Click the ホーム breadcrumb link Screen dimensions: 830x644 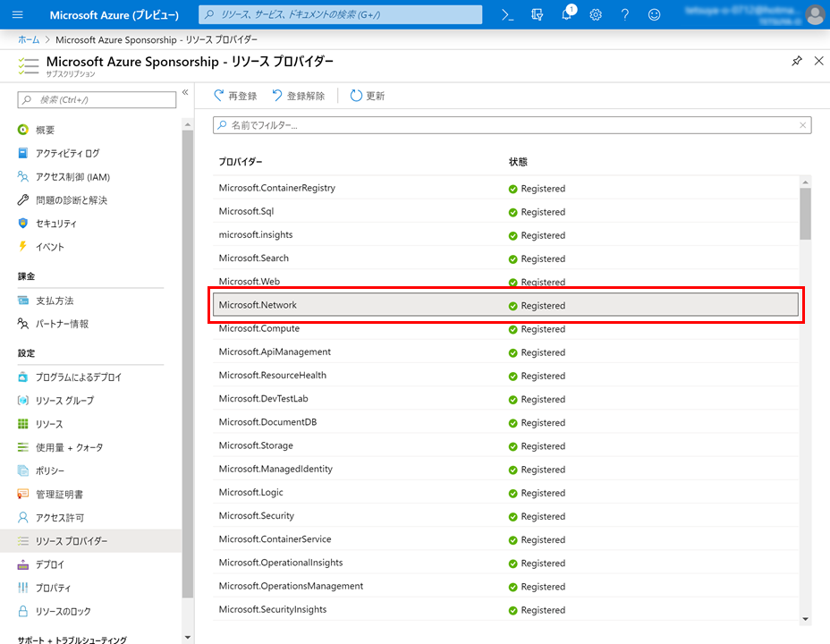tap(29, 40)
